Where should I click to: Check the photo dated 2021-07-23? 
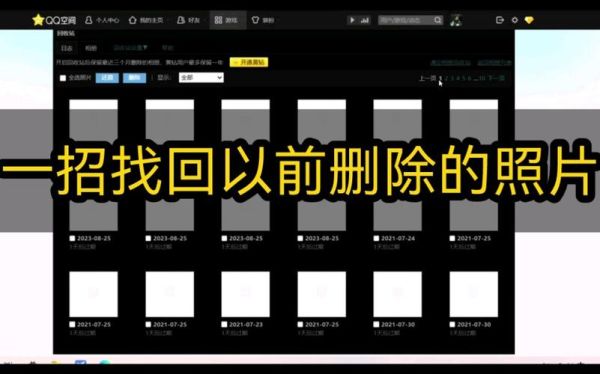(224, 324)
